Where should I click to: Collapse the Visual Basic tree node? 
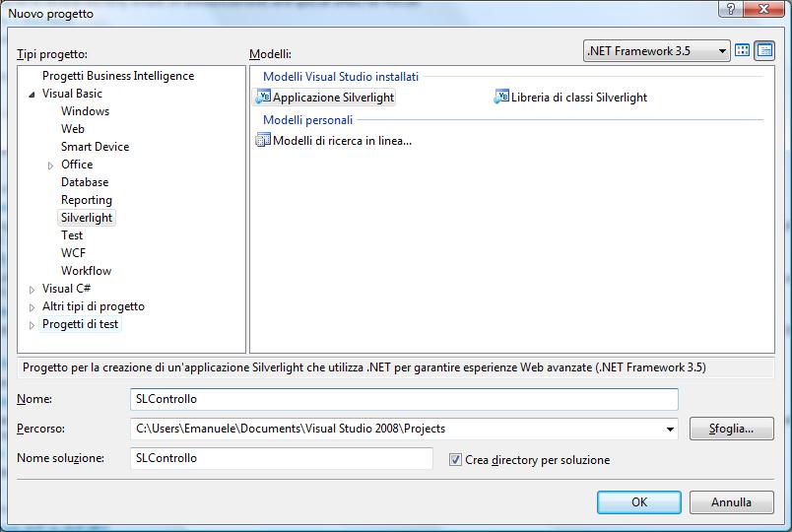coord(32,94)
